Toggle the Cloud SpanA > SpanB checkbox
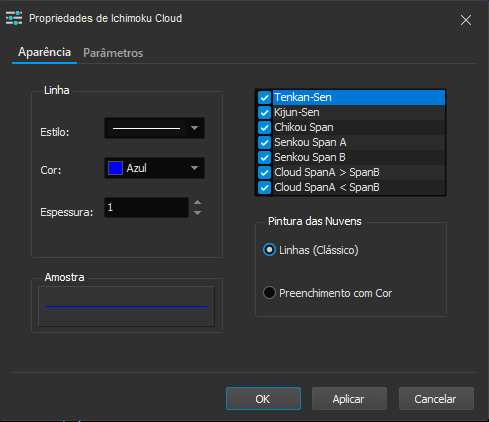 point(264,173)
